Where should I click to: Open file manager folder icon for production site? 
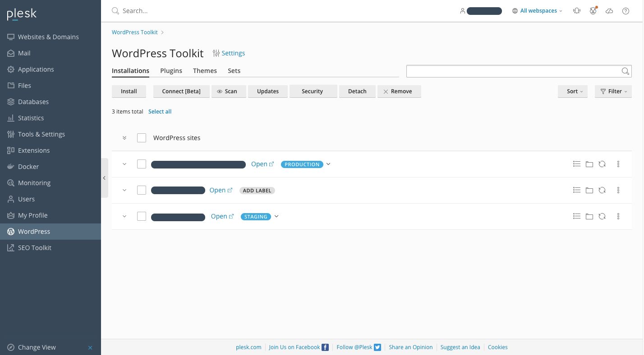tap(589, 164)
